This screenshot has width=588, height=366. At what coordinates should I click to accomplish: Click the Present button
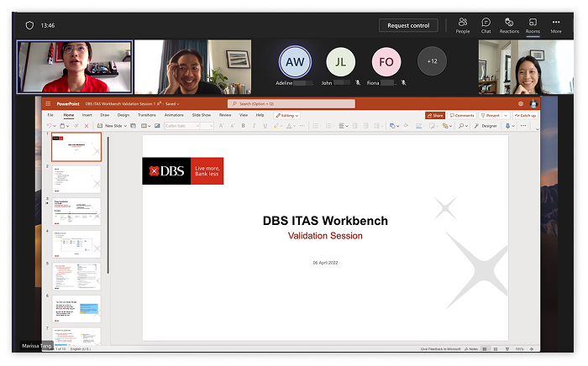click(490, 115)
